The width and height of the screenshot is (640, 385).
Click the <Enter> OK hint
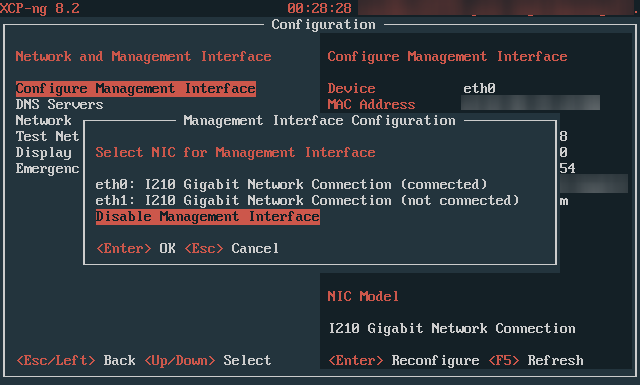136,248
